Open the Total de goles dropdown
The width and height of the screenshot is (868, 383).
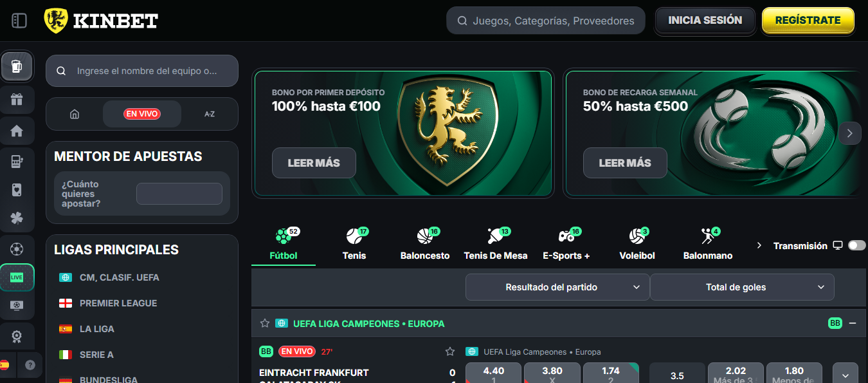click(742, 287)
